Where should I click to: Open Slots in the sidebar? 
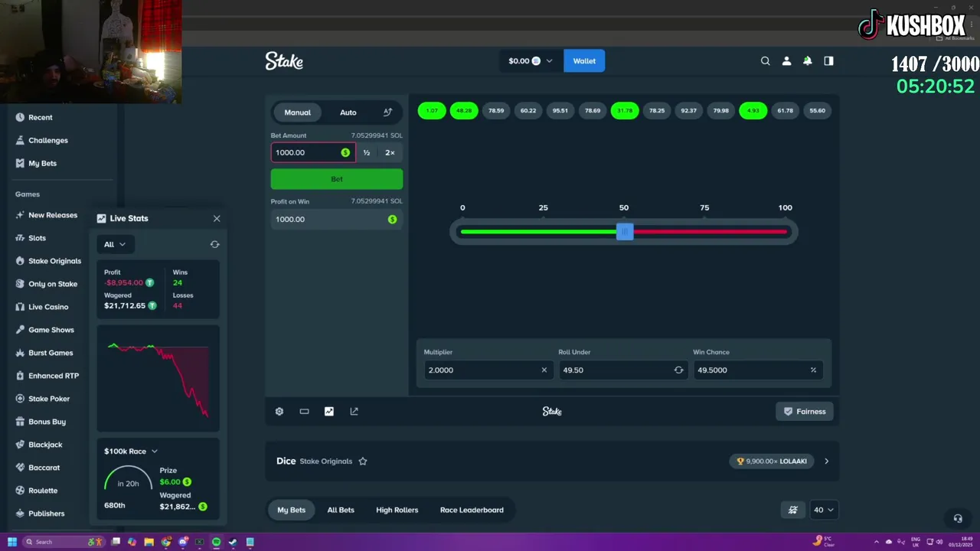31,238
